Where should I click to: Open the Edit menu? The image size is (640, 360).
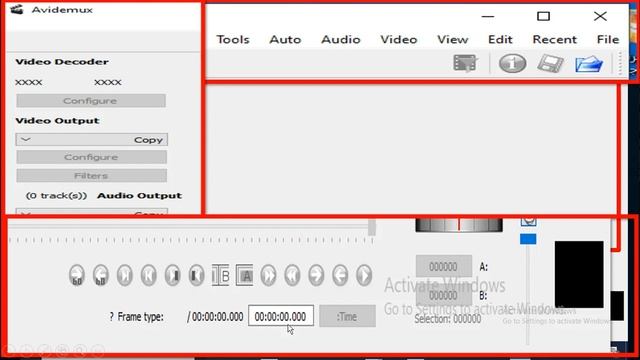pyautogui.click(x=500, y=40)
